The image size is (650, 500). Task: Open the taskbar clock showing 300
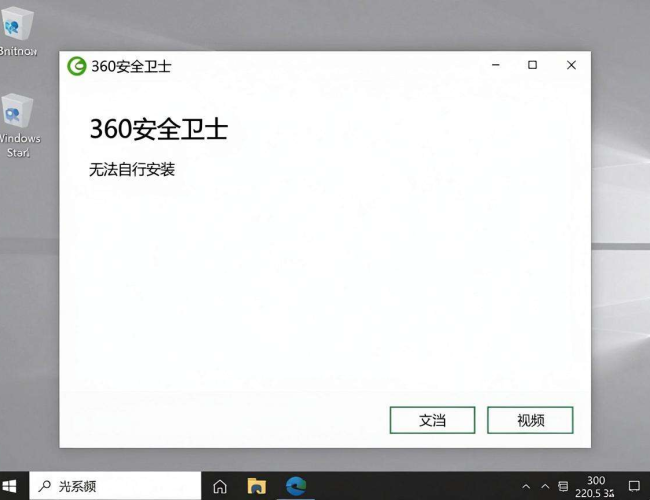[x=595, y=487]
